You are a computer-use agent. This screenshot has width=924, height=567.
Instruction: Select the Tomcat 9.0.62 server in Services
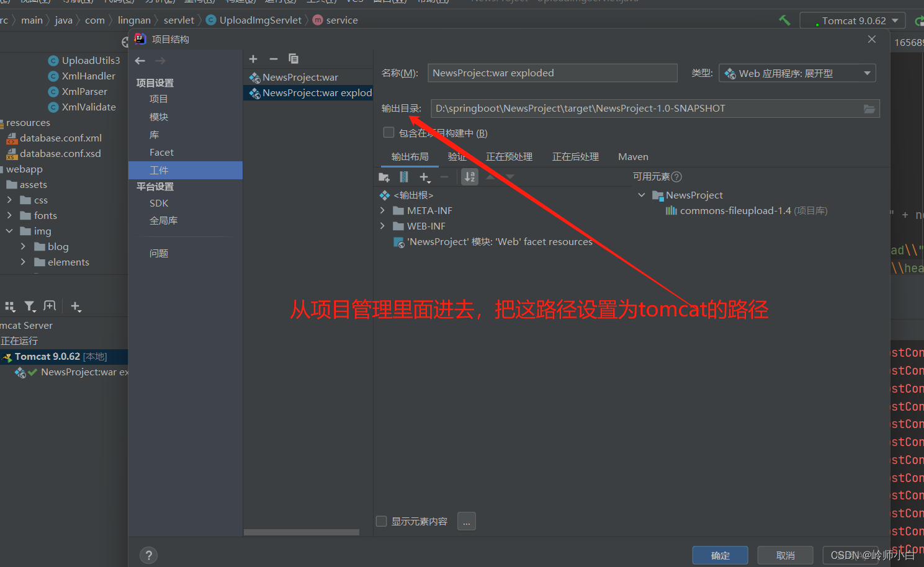pyautogui.click(x=64, y=357)
